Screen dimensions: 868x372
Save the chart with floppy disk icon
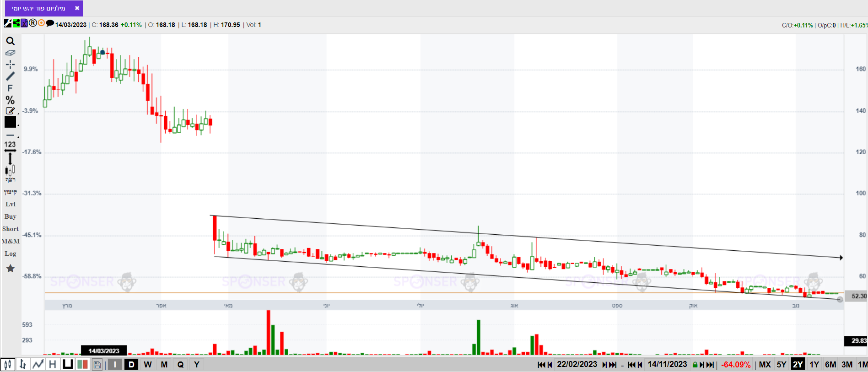click(97, 365)
